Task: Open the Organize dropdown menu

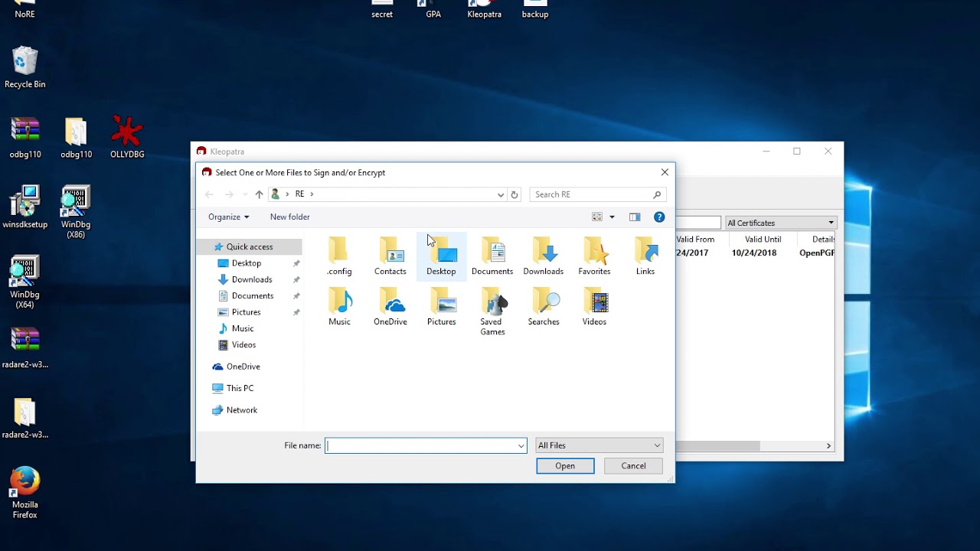Action: point(229,217)
